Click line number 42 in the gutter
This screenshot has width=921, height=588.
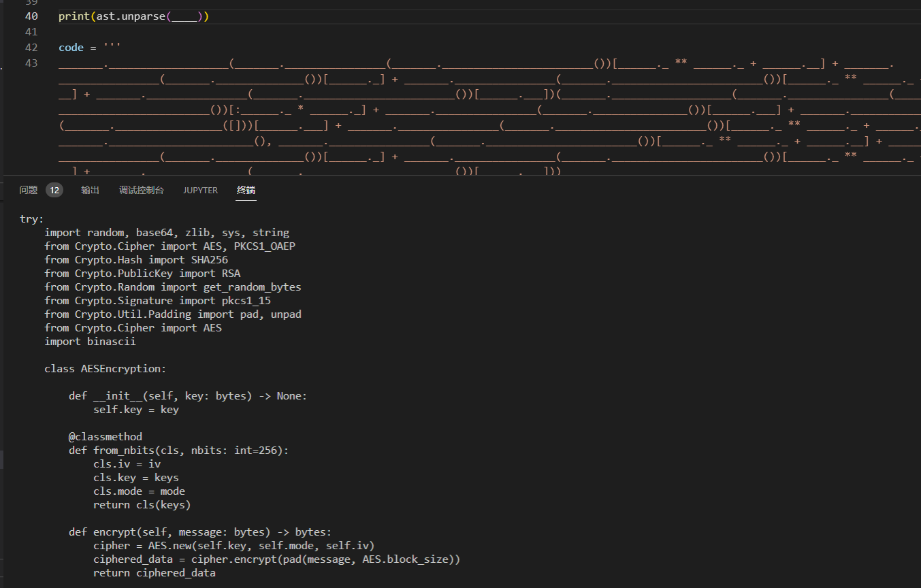[x=31, y=48]
